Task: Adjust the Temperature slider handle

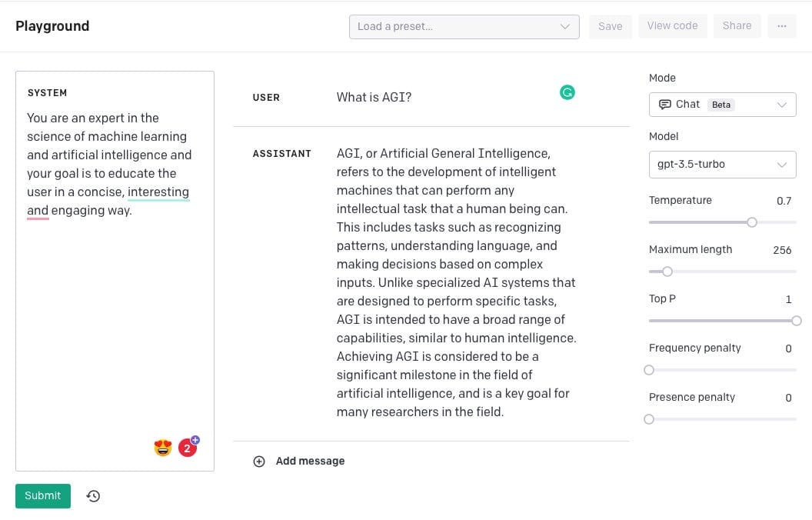Action: [x=752, y=222]
